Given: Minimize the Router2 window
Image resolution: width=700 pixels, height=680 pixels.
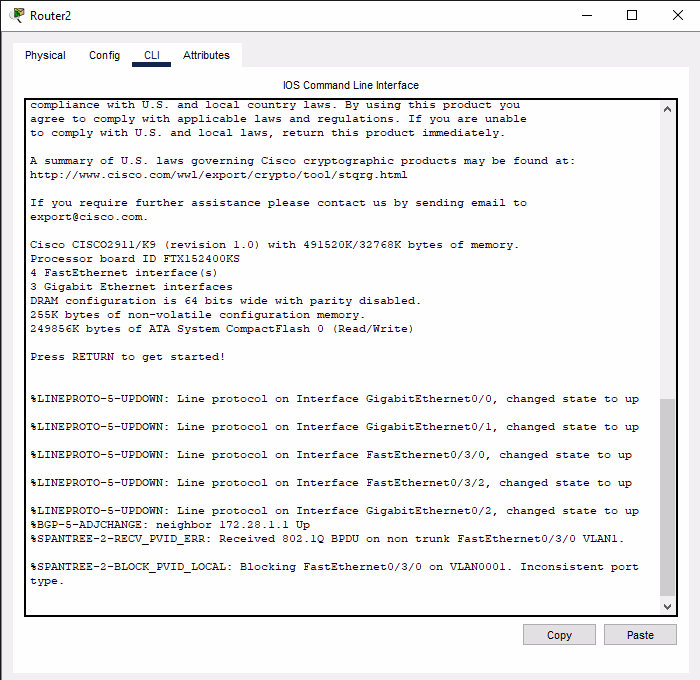Looking at the screenshot, I should [x=587, y=16].
